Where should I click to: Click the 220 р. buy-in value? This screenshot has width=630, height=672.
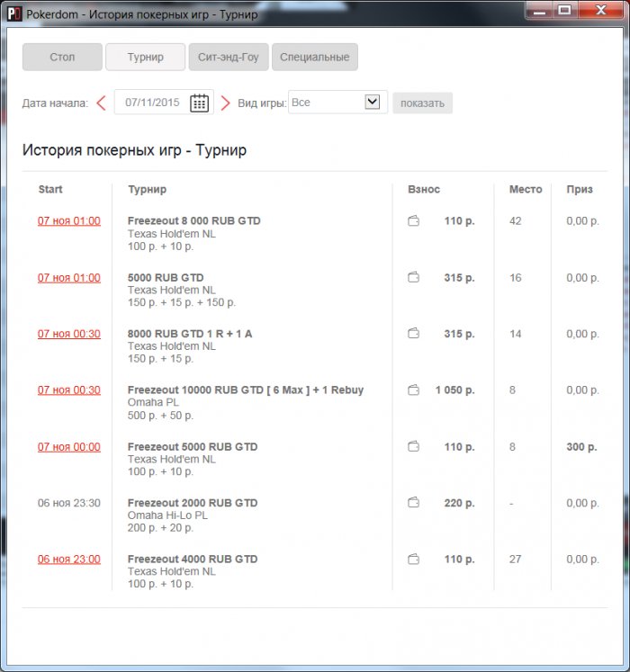tap(459, 503)
